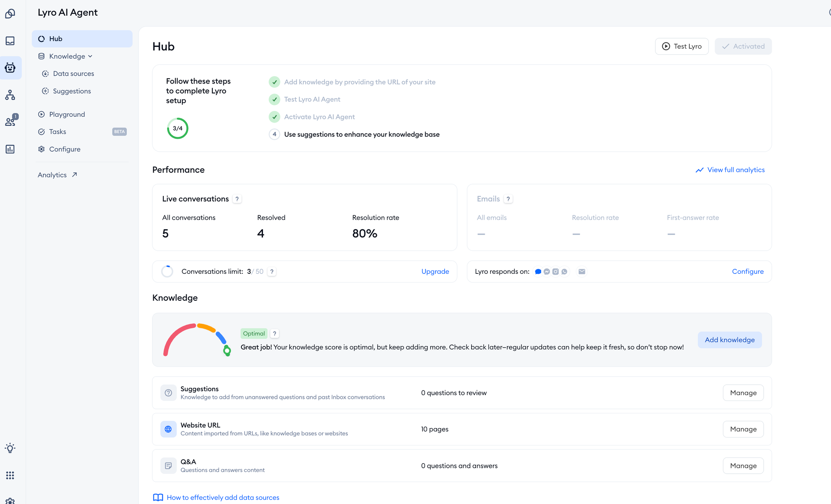Click the Messenger channel icon

click(547, 272)
